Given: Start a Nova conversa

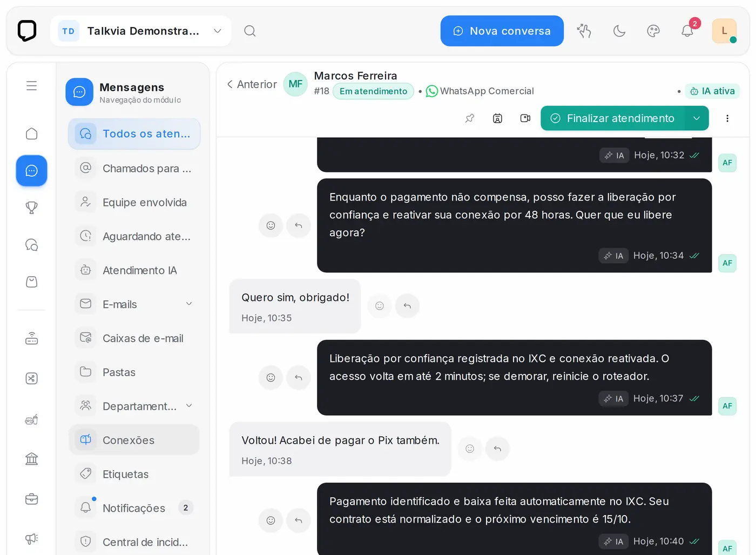Looking at the screenshot, I should click(502, 31).
